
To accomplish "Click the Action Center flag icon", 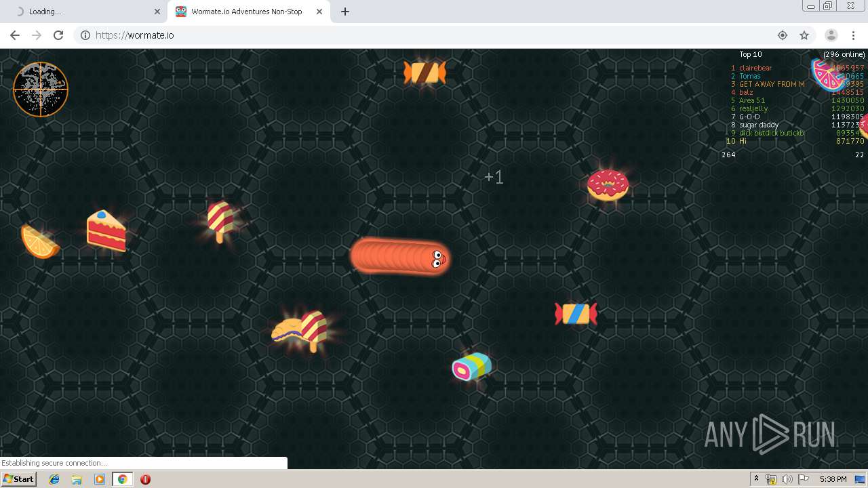I will (x=804, y=479).
